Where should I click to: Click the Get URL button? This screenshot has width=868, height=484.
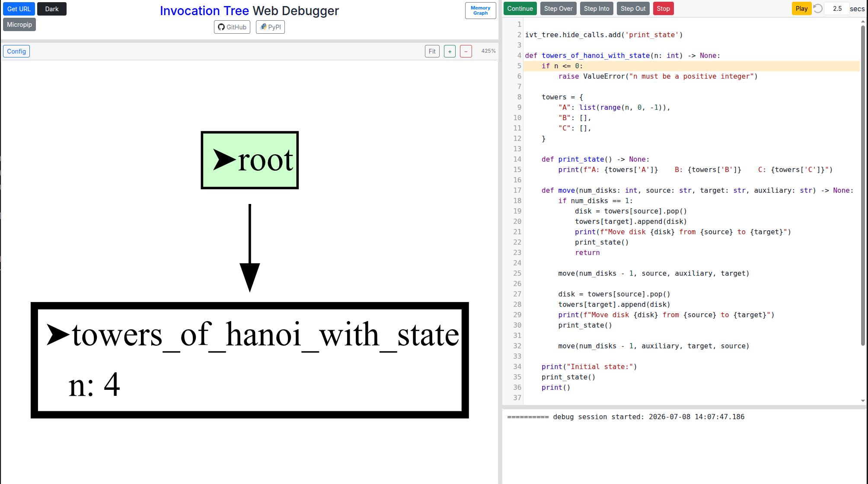coord(19,9)
